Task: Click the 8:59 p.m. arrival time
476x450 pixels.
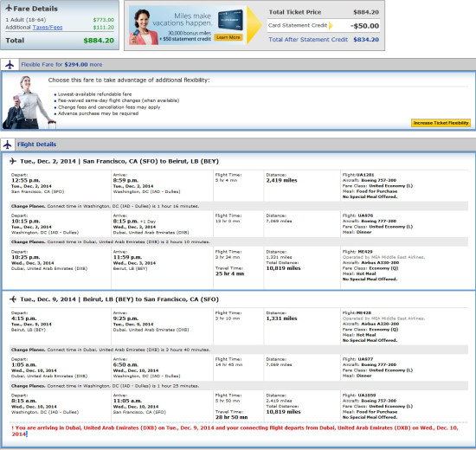Action: tap(125, 180)
